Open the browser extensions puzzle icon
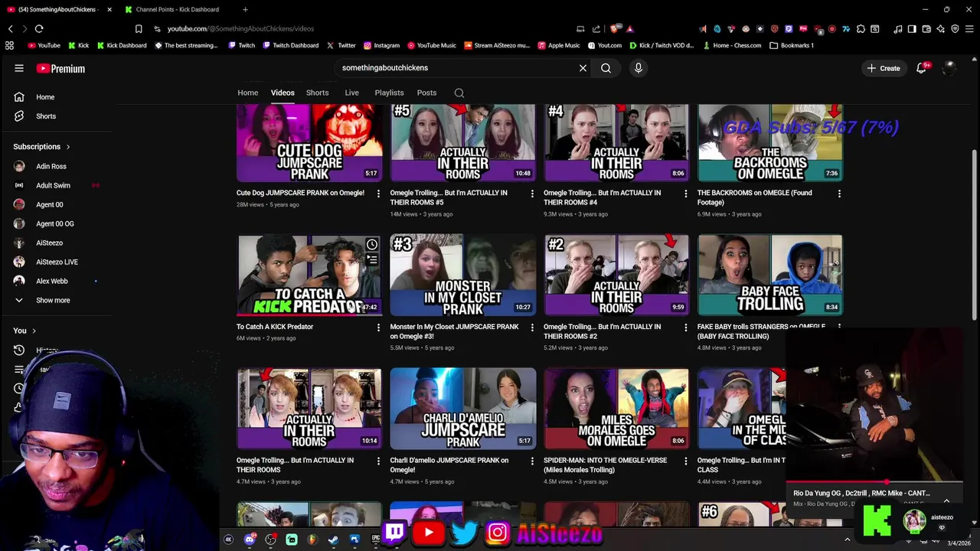Image resolution: width=980 pixels, height=551 pixels. [x=861, y=28]
